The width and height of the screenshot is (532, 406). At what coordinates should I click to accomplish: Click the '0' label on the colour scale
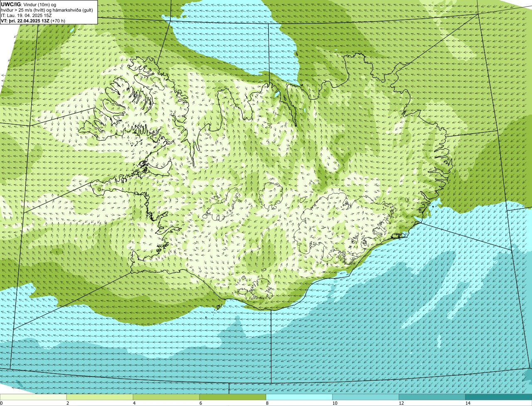(1, 403)
